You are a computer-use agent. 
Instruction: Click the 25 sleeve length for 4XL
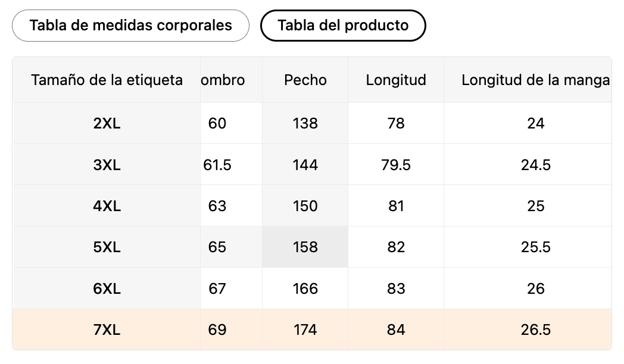click(x=535, y=206)
